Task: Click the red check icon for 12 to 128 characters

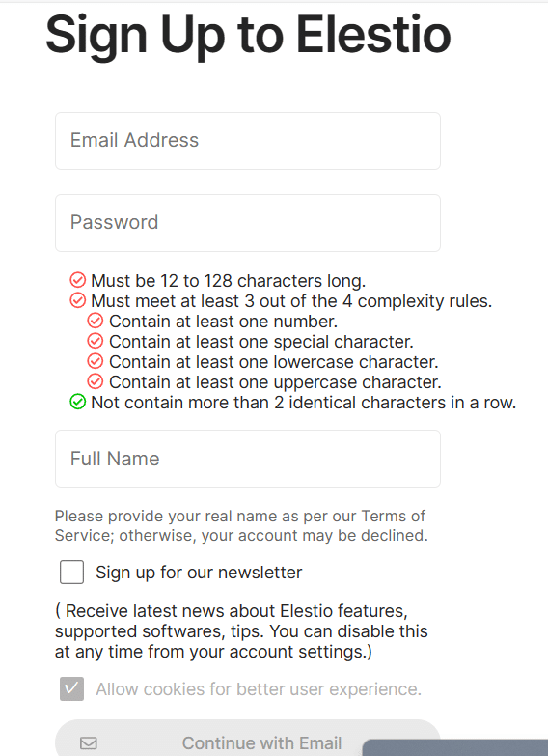Action: pyautogui.click(x=77, y=280)
